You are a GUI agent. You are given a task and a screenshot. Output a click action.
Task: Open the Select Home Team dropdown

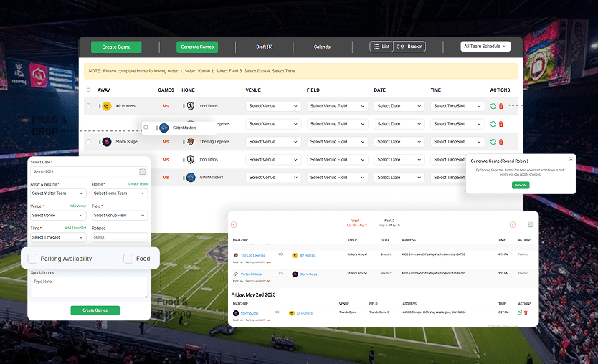120,193
